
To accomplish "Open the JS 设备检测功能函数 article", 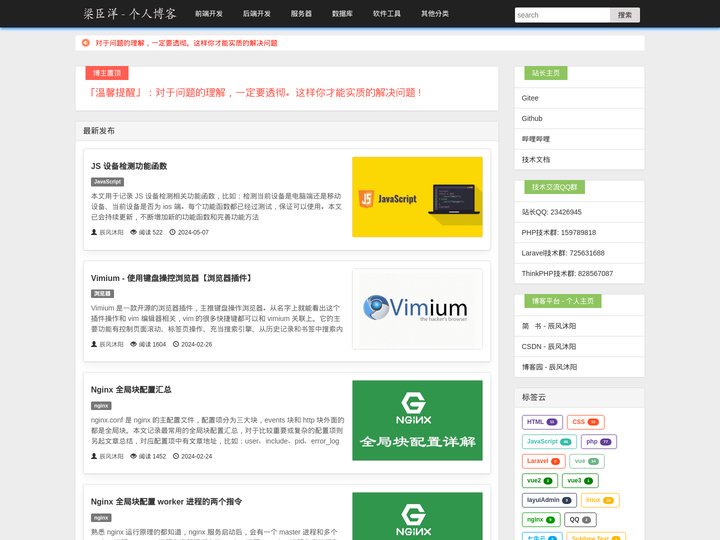I will pos(129,166).
